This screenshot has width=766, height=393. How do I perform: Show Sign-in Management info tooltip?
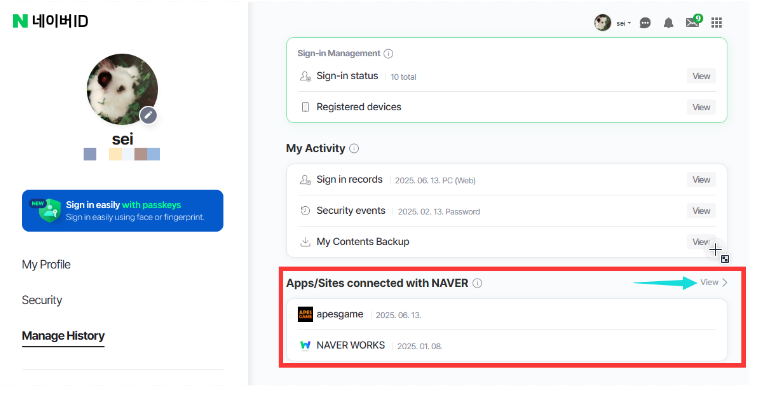[x=388, y=54]
